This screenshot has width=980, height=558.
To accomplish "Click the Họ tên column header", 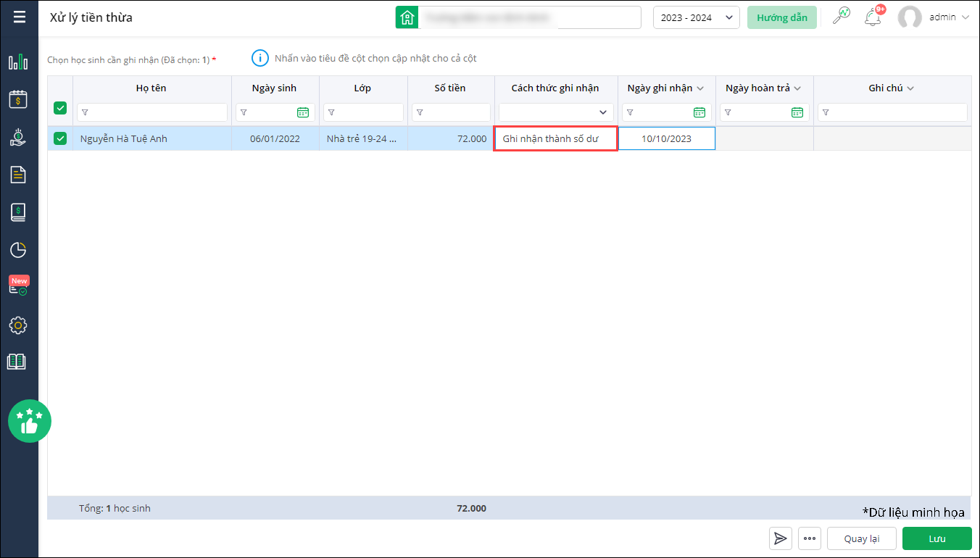I will point(151,88).
